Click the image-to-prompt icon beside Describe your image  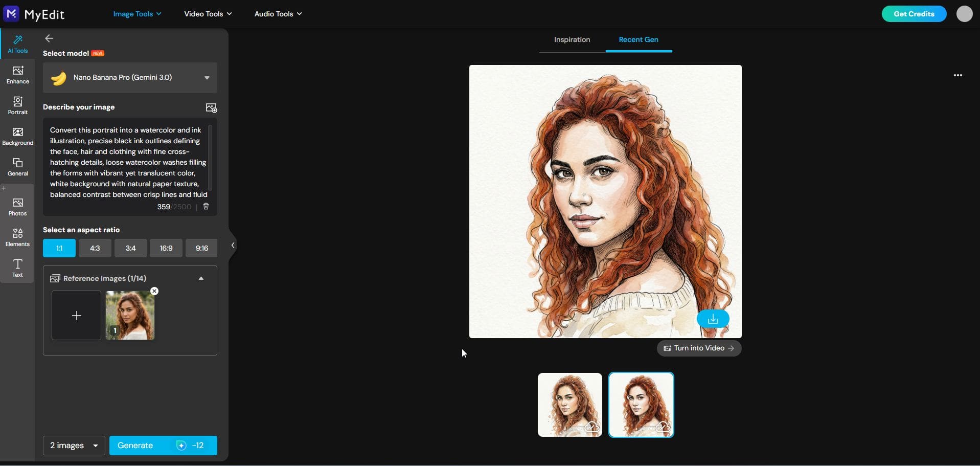point(211,107)
